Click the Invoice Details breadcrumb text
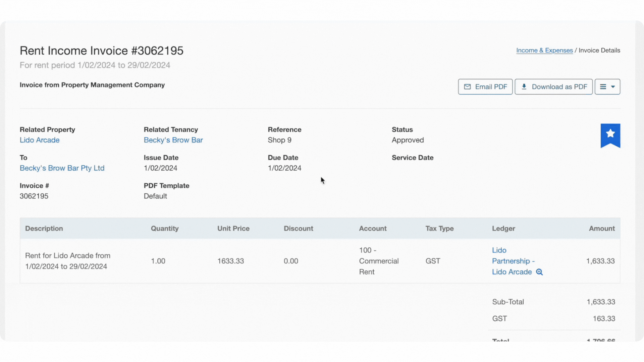The height and width of the screenshot is (362, 644). pos(599,50)
